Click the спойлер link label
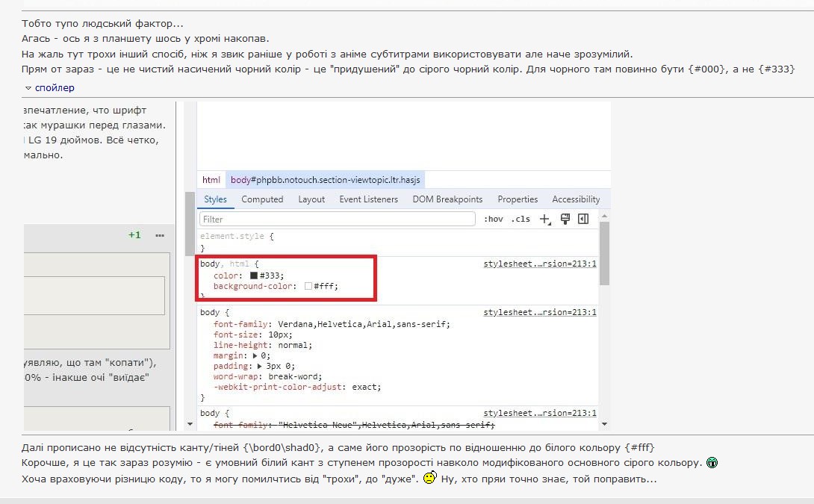The height and width of the screenshot is (504, 814). click(x=55, y=88)
